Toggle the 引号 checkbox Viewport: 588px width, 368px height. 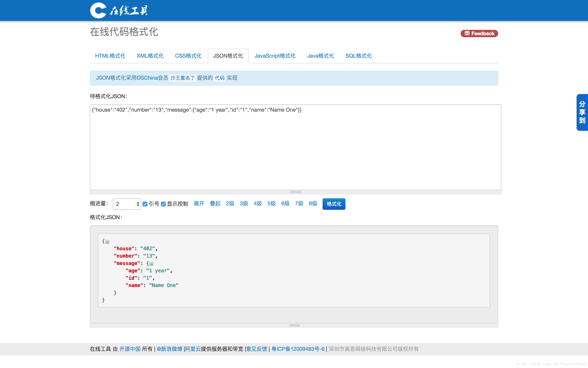145,204
